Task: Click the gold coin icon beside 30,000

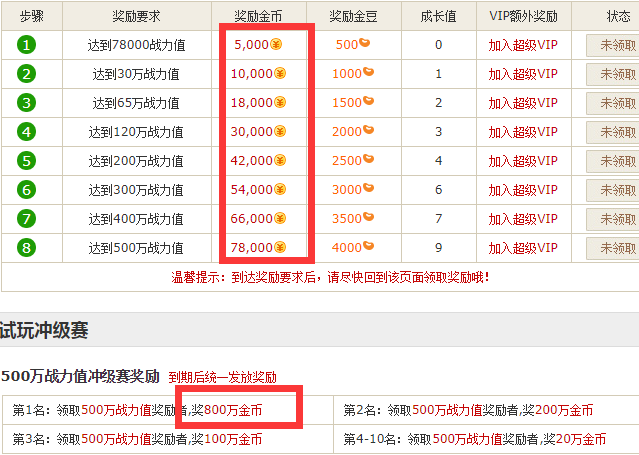Action: pyautogui.click(x=280, y=131)
